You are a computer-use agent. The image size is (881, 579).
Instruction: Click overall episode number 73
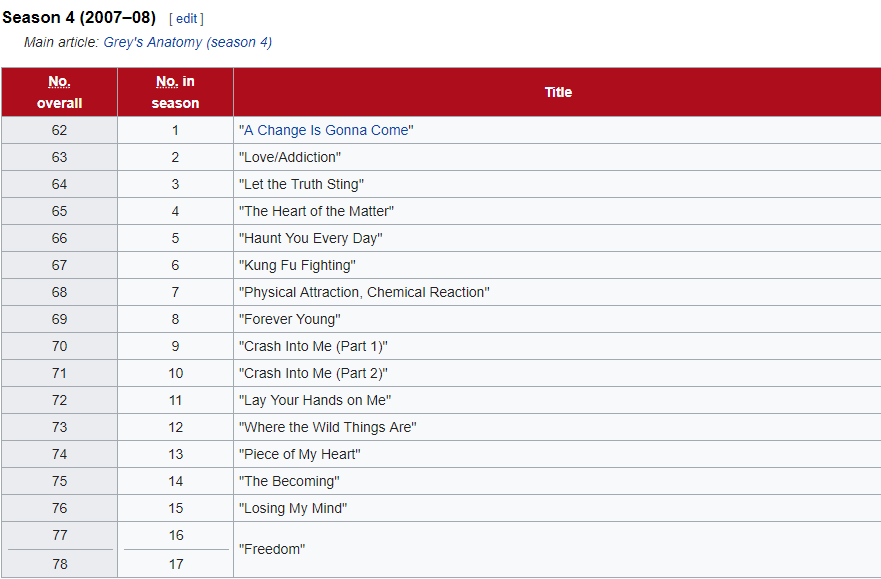[60, 427]
